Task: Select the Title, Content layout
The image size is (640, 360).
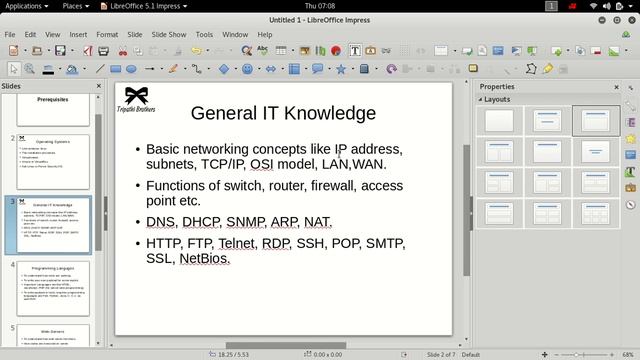Action: pyautogui.click(x=596, y=121)
